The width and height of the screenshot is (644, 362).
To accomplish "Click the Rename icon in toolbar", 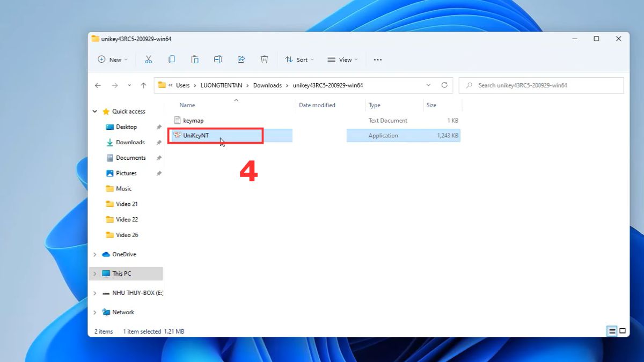I will [218, 60].
